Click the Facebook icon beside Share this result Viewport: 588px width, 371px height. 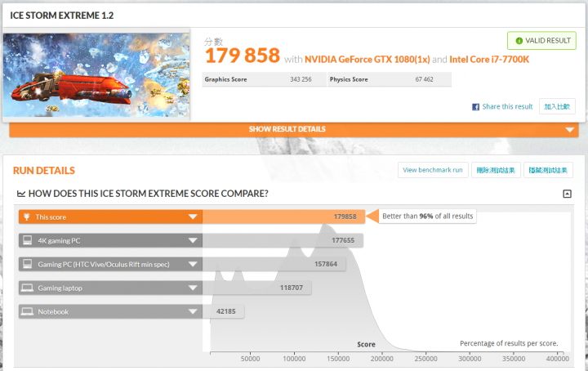[x=475, y=107]
